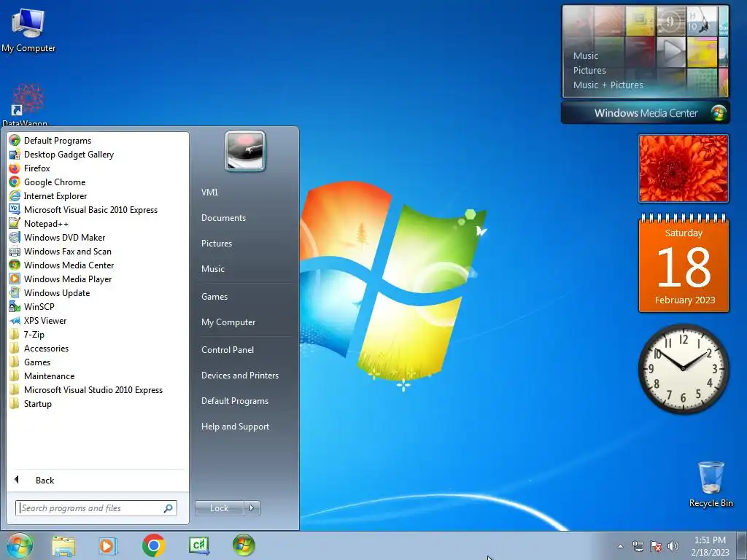Open Windows Media Player taskbar icon
Viewport: 747px width, 560px height.
pyautogui.click(x=108, y=545)
